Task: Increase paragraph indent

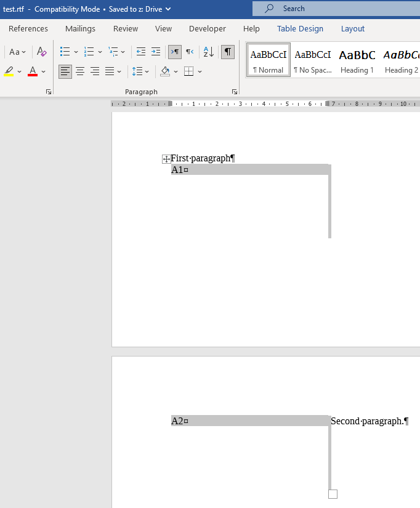Action: pos(156,52)
